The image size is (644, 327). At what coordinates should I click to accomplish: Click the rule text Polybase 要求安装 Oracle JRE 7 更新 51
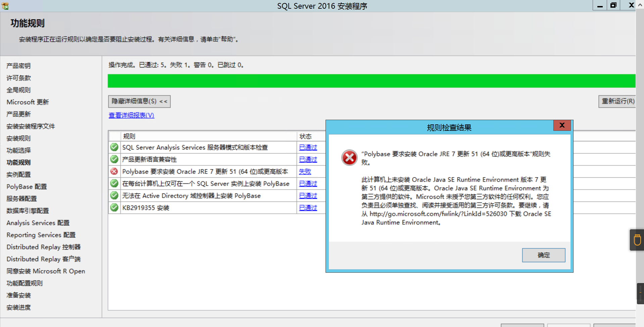[205, 171]
